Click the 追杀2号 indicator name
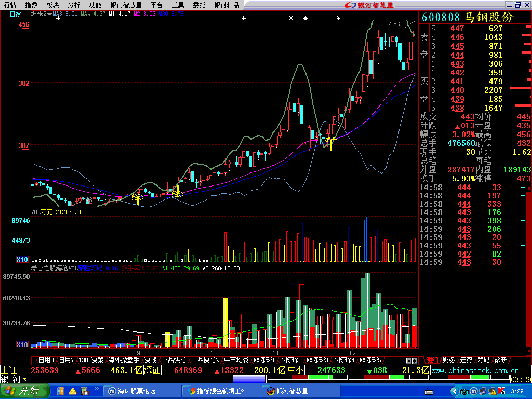The image size is (532, 399). pos(42,14)
